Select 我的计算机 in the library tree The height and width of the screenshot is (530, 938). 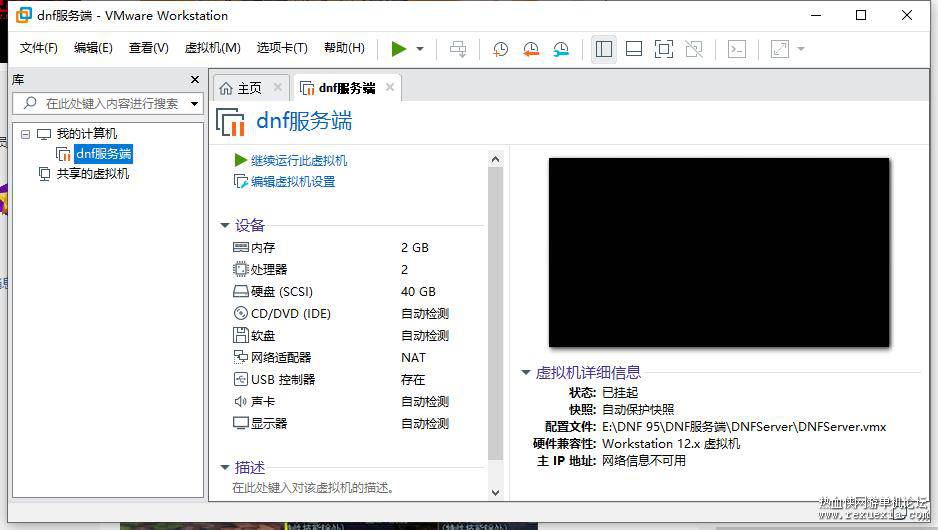click(x=87, y=134)
